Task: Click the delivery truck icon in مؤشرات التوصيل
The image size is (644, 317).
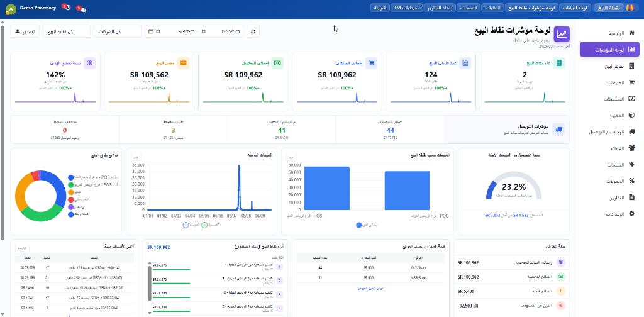Action: click(x=558, y=130)
